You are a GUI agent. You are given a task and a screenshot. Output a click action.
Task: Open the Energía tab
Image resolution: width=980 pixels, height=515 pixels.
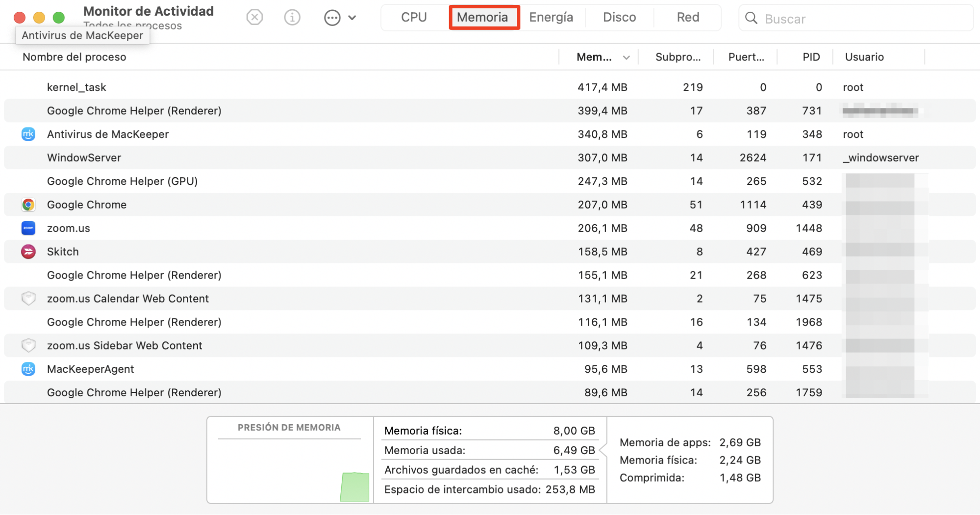pos(551,17)
